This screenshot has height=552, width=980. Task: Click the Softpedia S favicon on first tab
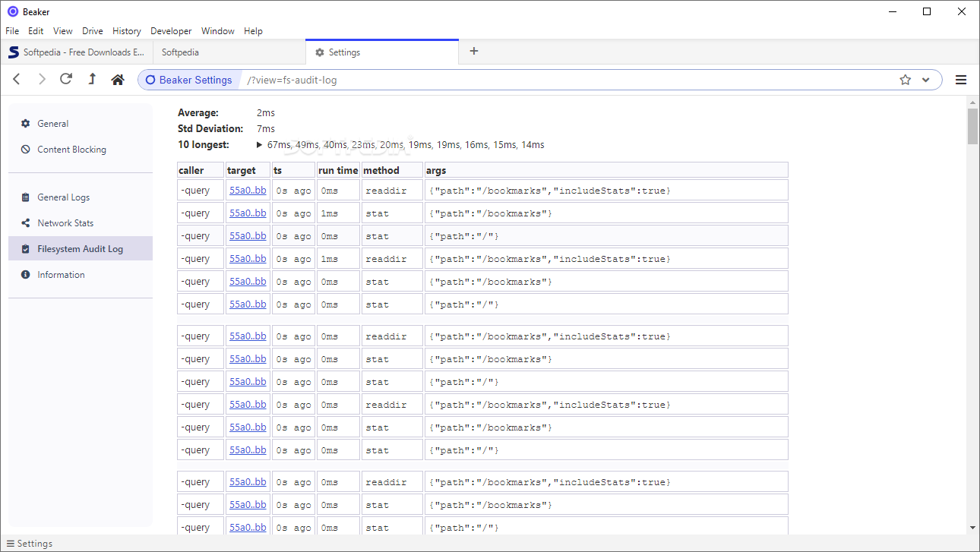pos(13,52)
